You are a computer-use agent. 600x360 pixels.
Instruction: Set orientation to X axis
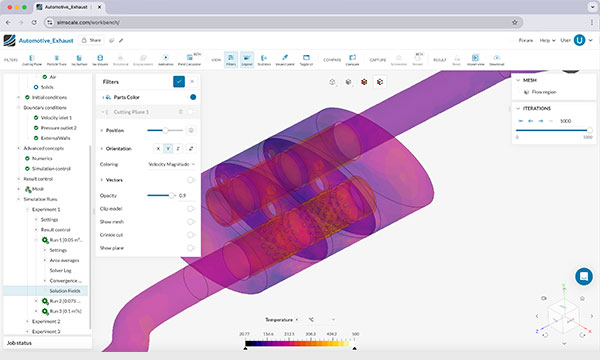click(x=158, y=148)
